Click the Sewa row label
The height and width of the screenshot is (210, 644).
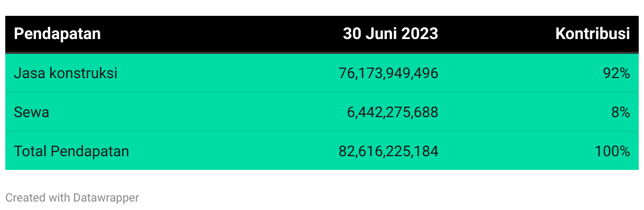click(x=32, y=112)
